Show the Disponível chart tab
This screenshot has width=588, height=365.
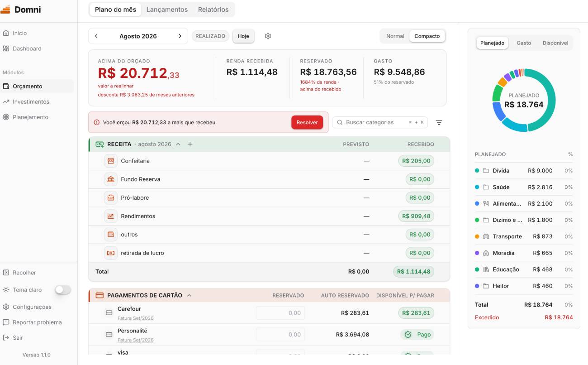click(555, 43)
